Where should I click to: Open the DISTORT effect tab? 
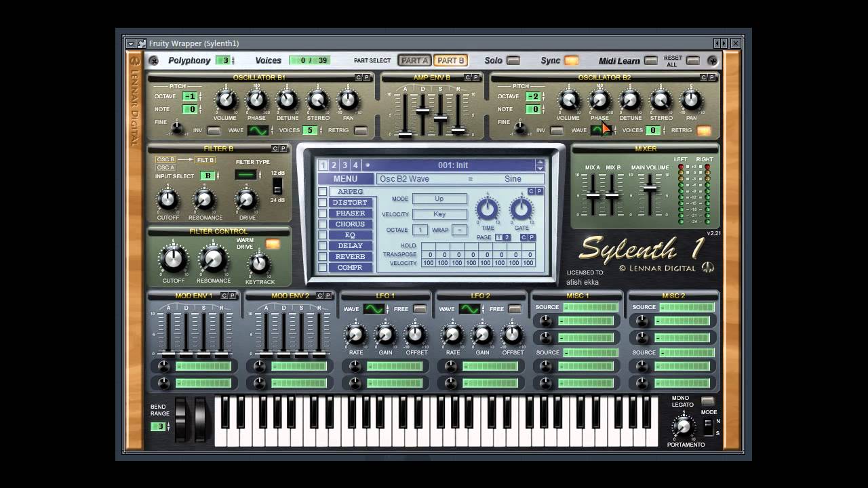(350, 203)
